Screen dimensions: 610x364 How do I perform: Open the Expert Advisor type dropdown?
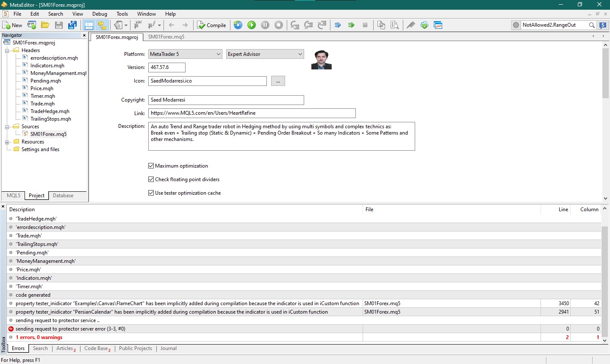pos(265,54)
